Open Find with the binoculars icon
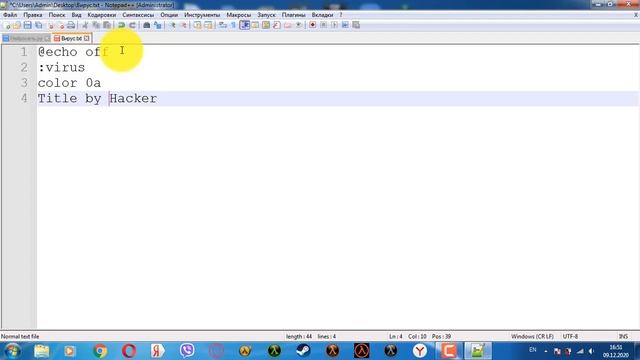Image resolution: width=640 pixels, height=360 pixels. pos(147,25)
